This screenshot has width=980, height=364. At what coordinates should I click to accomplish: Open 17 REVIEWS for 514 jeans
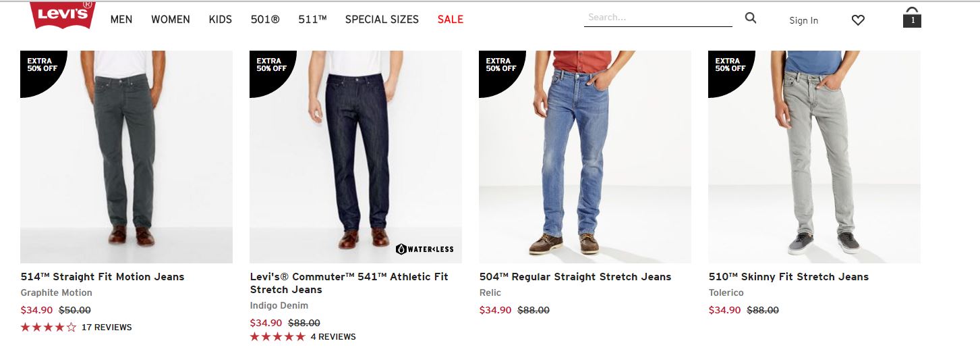tap(107, 328)
